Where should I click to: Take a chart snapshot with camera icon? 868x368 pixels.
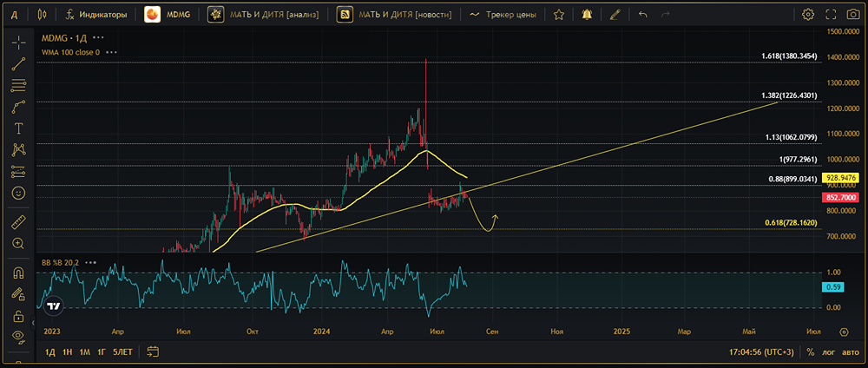(x=852, y=15)
